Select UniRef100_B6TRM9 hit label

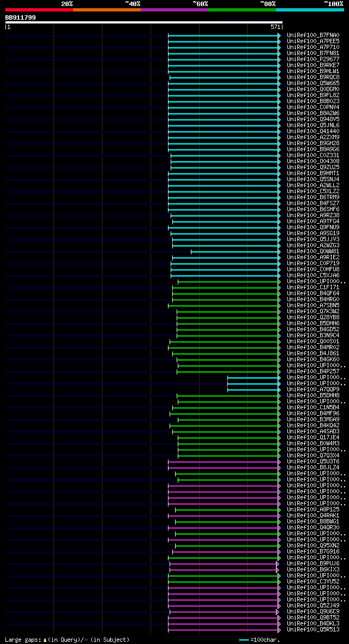click(313, 198)
